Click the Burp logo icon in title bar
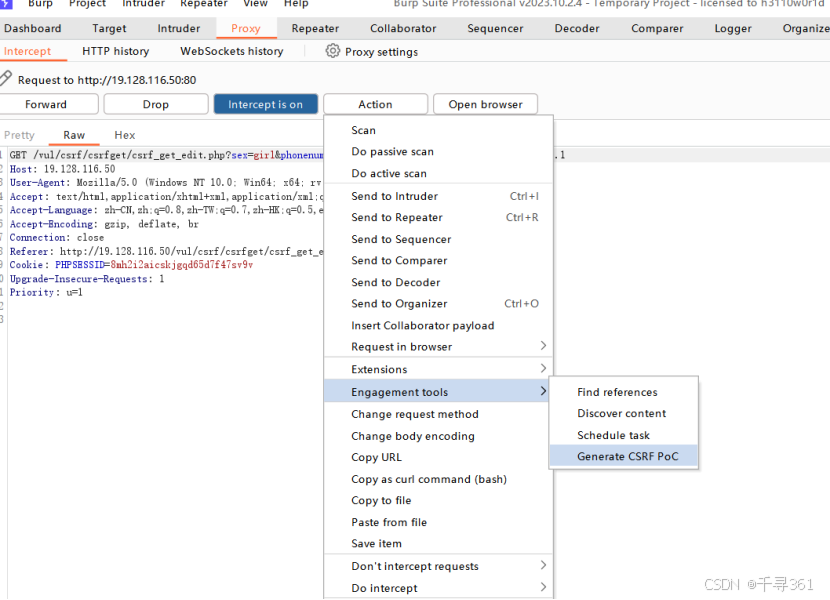 coord(6,3)
